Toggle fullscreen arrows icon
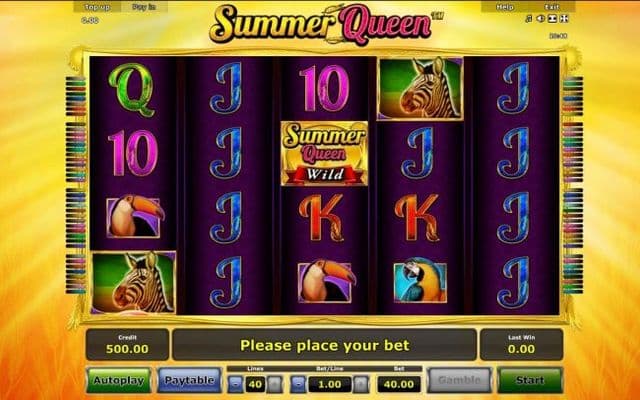640x400 pixels. (x=564, y=19)
